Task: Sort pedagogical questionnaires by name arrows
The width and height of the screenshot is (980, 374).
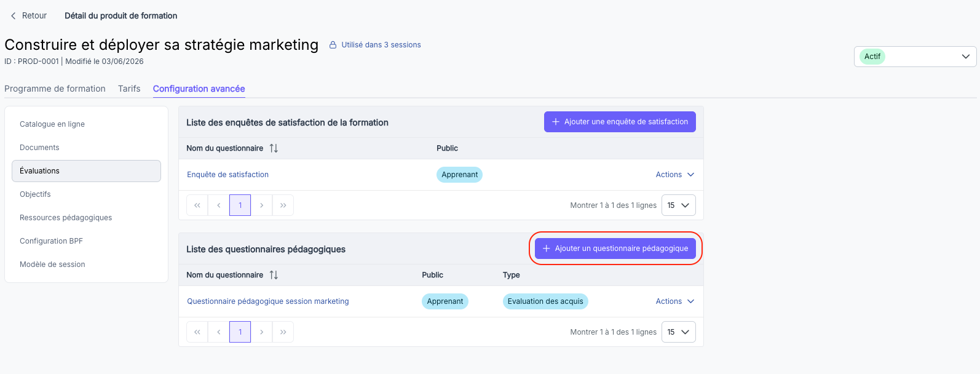Action: (274, 275)
